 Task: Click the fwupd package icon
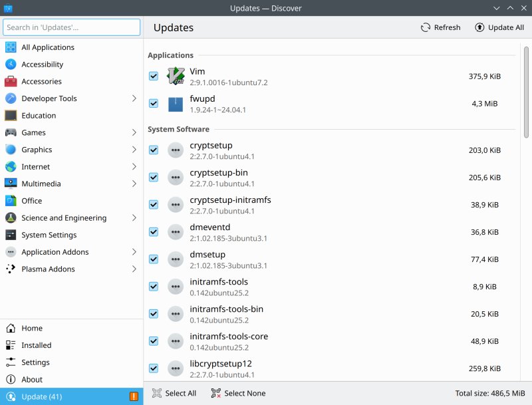(176, 104)
